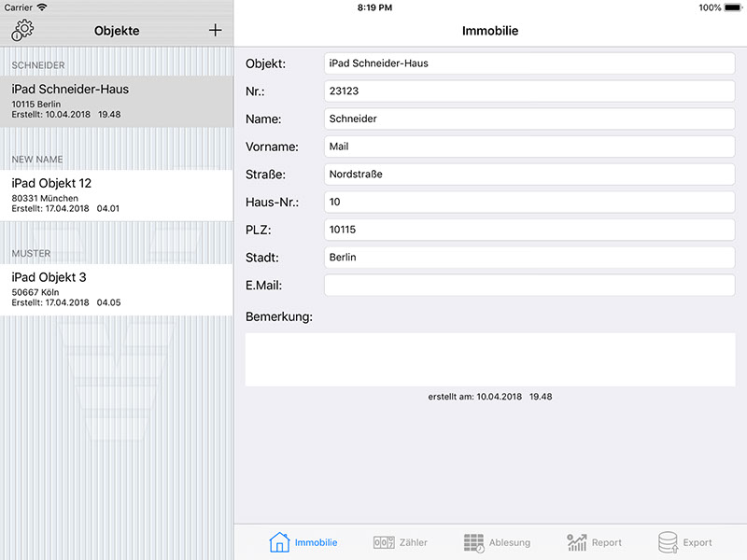Image resolution: width=747 pixels, height=560 pixels.
Task: Tap the battery status icon
Action: click(x=732, y=7)
